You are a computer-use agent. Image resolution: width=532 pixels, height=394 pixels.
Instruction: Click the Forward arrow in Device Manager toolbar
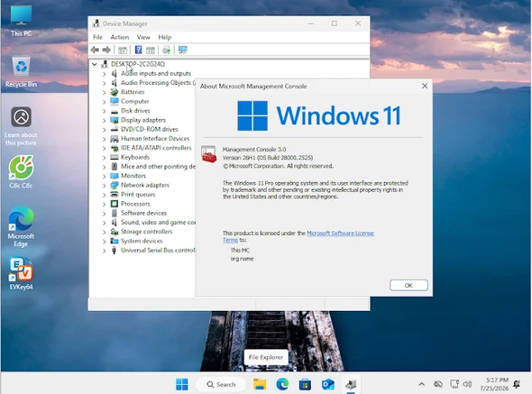[106, 50]
